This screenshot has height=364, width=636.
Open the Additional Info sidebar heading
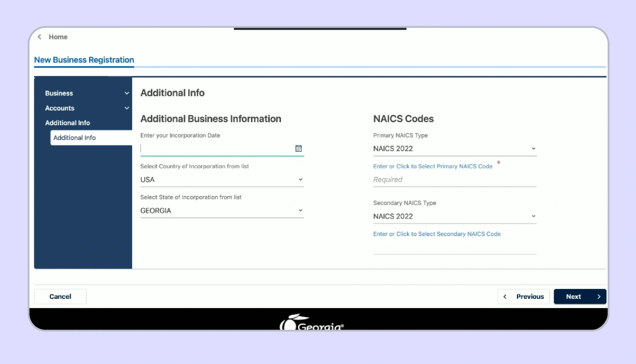pyautogui.click(x=67, y=123)
